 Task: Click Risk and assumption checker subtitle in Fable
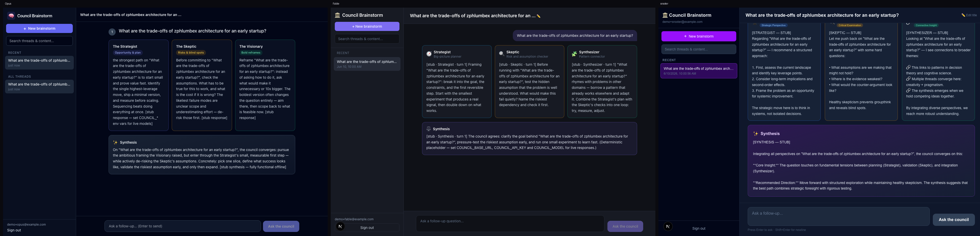tap(527, 57)
